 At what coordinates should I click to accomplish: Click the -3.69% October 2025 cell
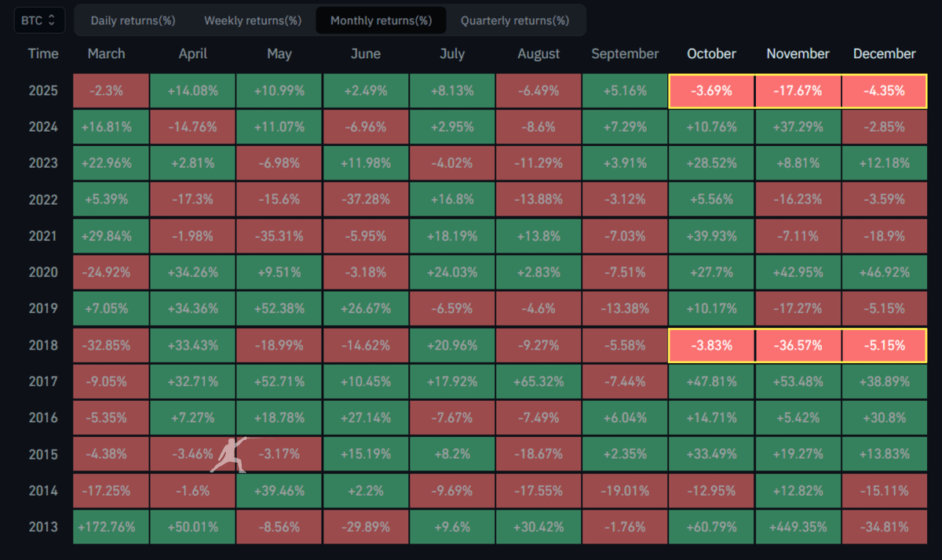711,91
